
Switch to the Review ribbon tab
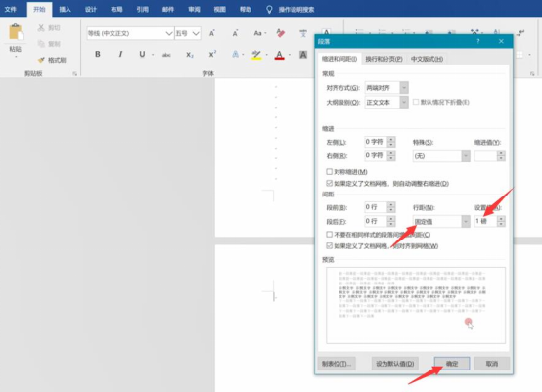[x=194, y=10]
